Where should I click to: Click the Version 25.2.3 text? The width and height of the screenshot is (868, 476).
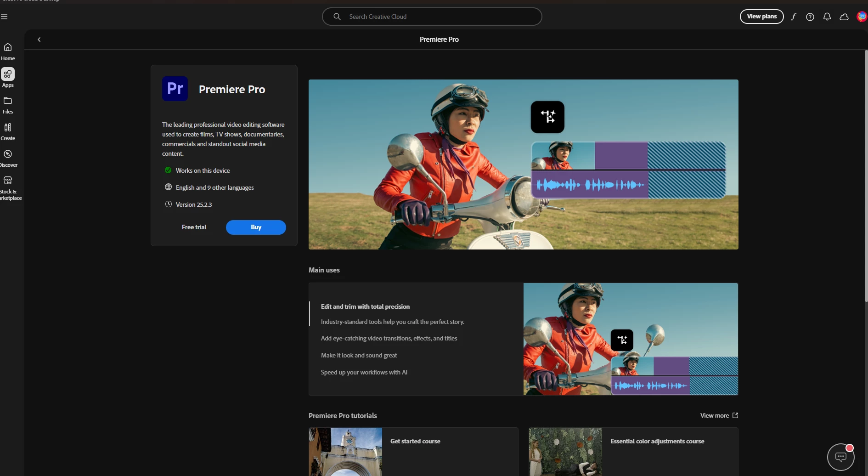(194, 204)
